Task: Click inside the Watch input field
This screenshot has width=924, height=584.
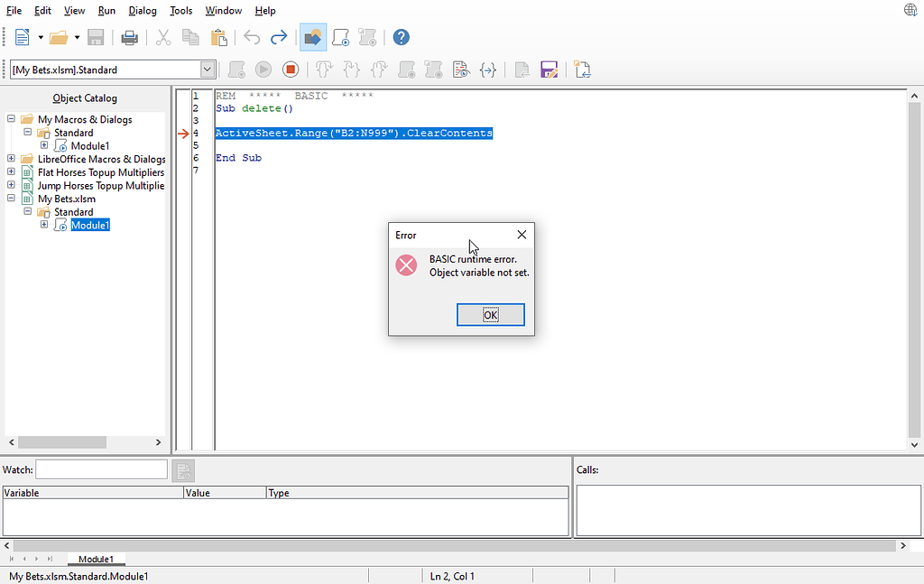Action: pos(101,468)
